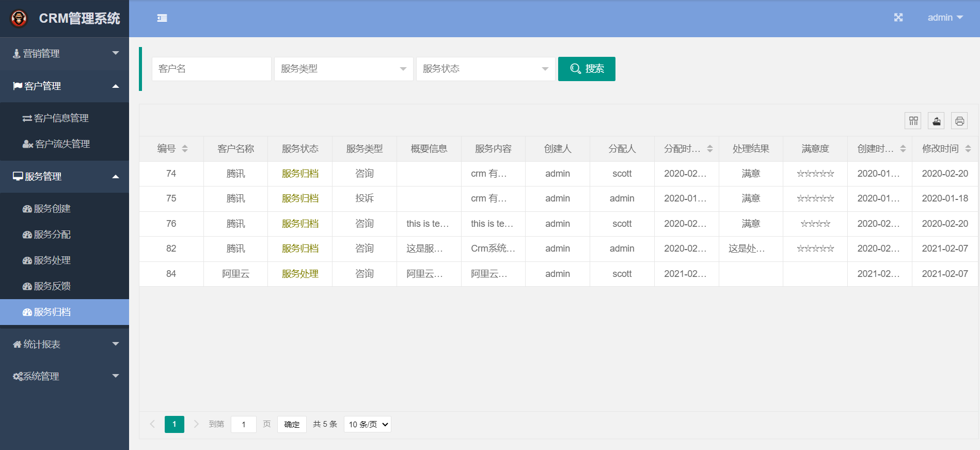The height and width of the screenshot is (450, 980).
Task: Click the 确定 pagination button
Action: (292, 424)
